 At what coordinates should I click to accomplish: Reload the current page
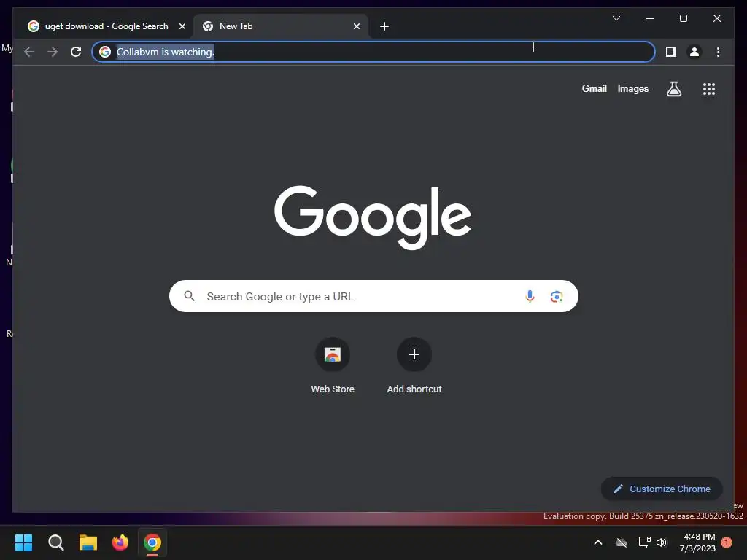pyautogui.click(x=76, y=52)
